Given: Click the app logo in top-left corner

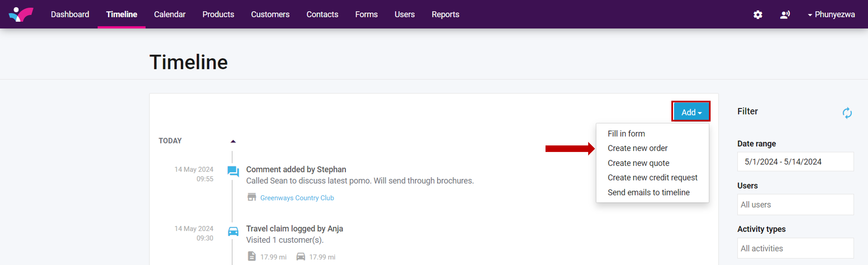Looking at the screenshot, I should [21, 14].
